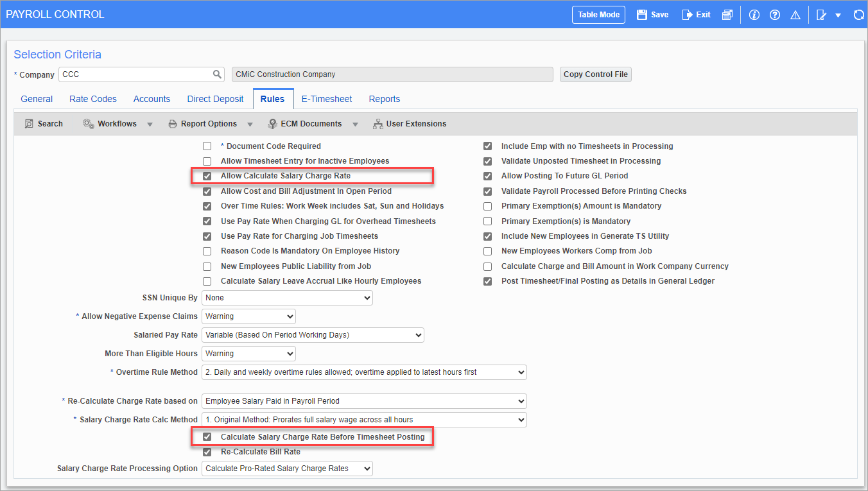
Task: Toggle Over Time Rules work week checkbox
Action: click(207, 206)
